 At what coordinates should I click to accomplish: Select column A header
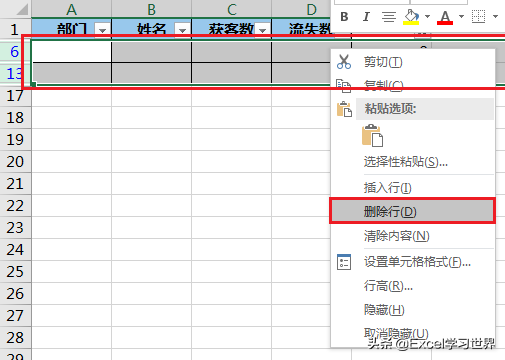pos(71,9)
